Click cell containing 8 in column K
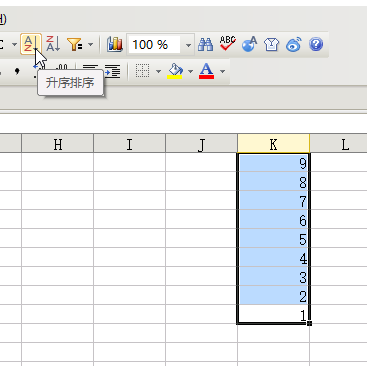This screenshot has height=366, width=367. click(x=273, y=181)
